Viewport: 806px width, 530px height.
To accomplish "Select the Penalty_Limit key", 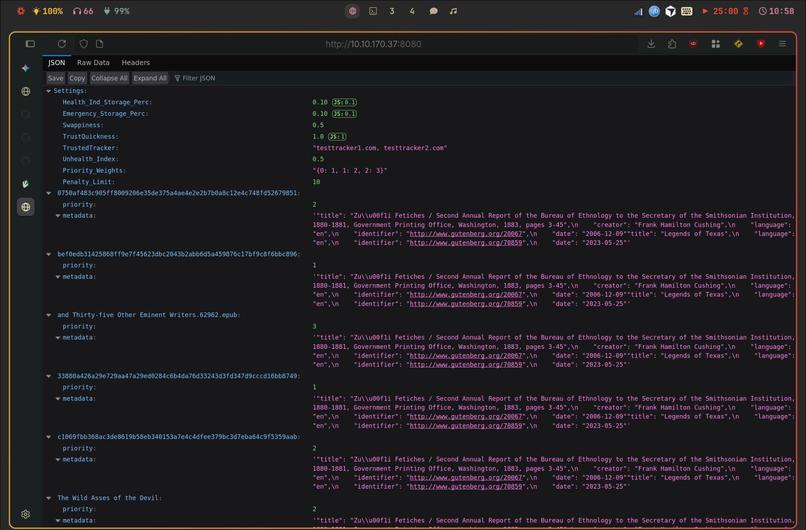I will click(88, 182).
